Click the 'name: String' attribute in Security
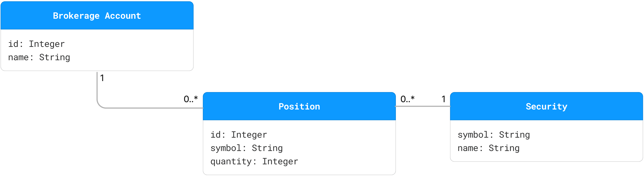 tap(489, 148)
